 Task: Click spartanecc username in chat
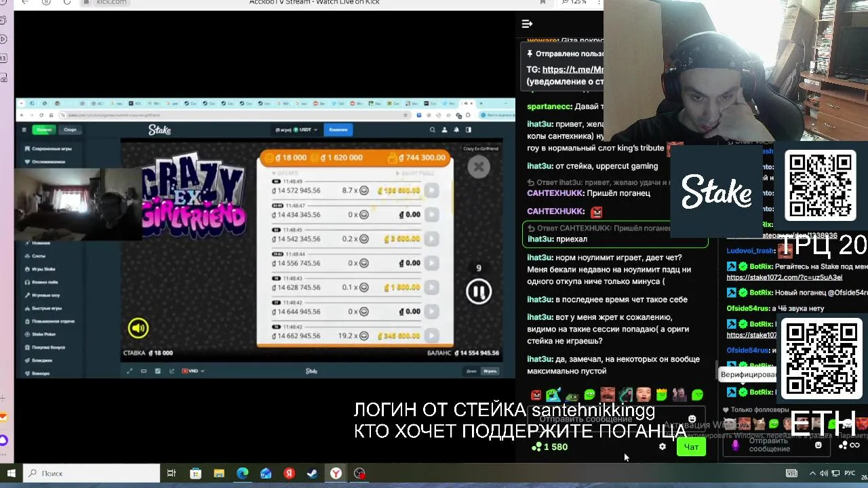[x=549, y=106]
